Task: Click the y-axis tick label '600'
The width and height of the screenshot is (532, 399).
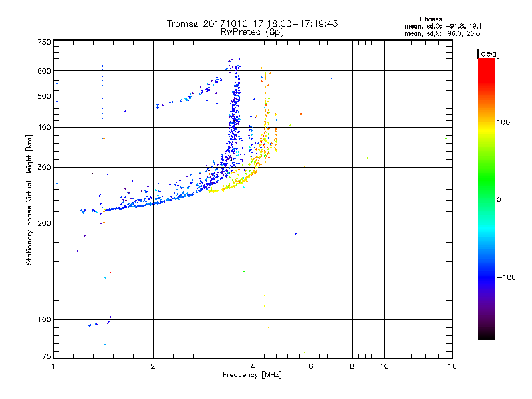Action: [x=44, y=71]
